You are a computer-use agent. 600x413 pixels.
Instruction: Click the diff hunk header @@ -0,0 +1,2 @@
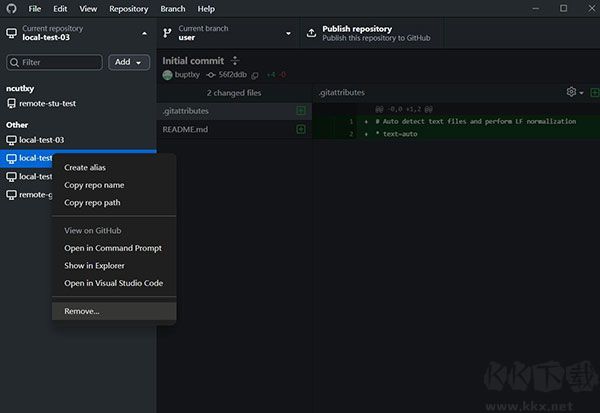click(404, 109)
